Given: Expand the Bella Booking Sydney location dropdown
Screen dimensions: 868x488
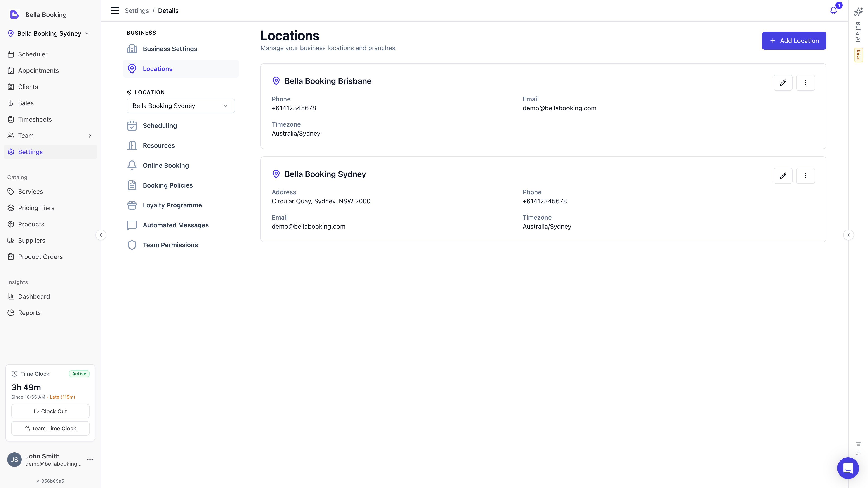Looking at the screenshot, I should (181, 106).
